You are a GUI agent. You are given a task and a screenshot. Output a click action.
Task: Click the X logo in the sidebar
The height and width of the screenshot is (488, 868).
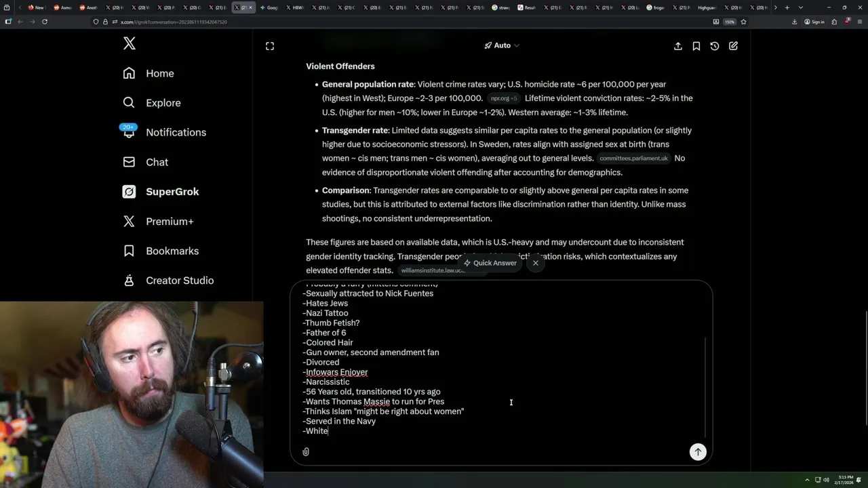point(130,44)
